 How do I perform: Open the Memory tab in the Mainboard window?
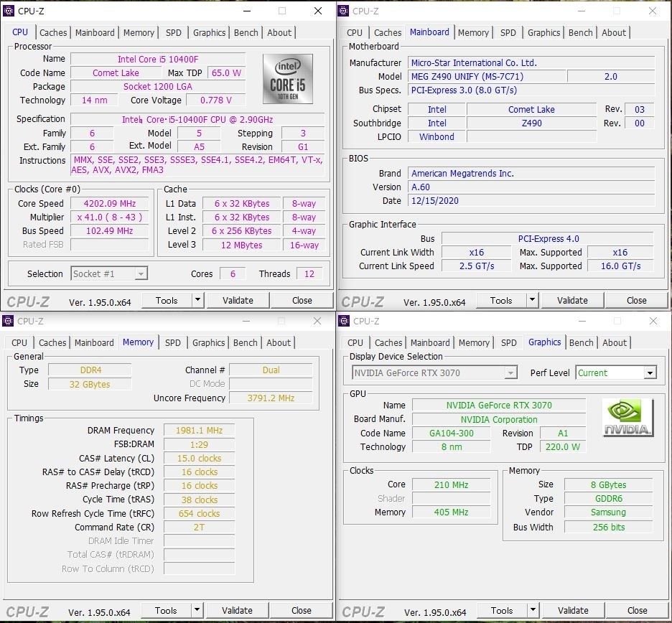tap(473, 32)
